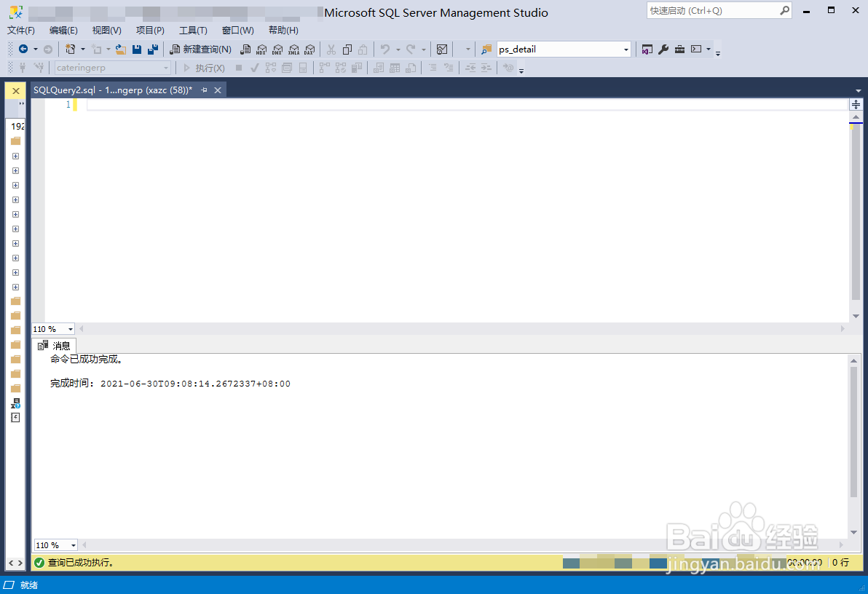Save the current query with the disk icon

tap(137, 49)
